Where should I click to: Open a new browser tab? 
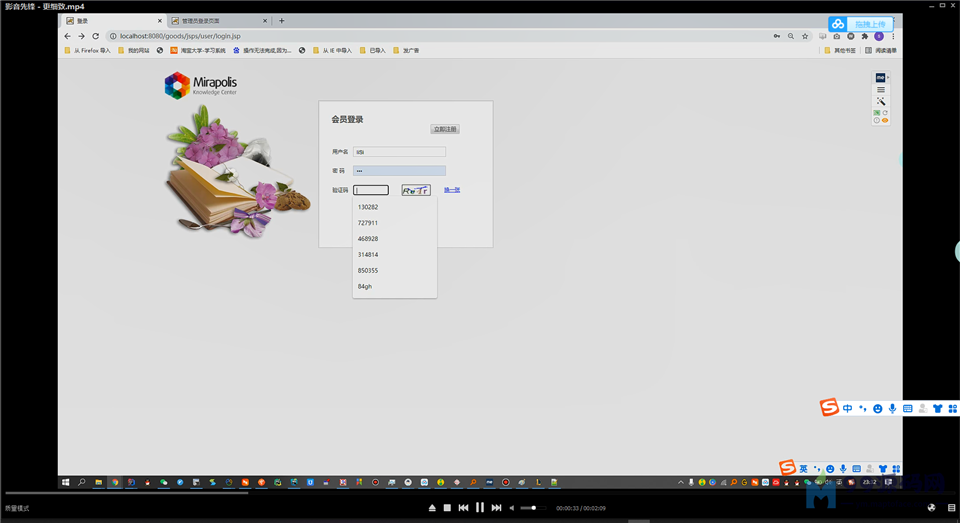point(282,21)
